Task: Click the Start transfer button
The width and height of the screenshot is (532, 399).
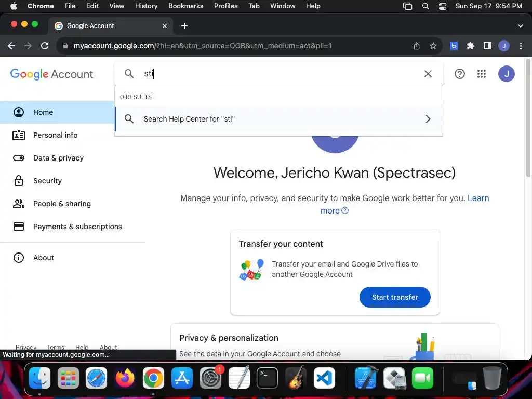Action: pos(395,297)
